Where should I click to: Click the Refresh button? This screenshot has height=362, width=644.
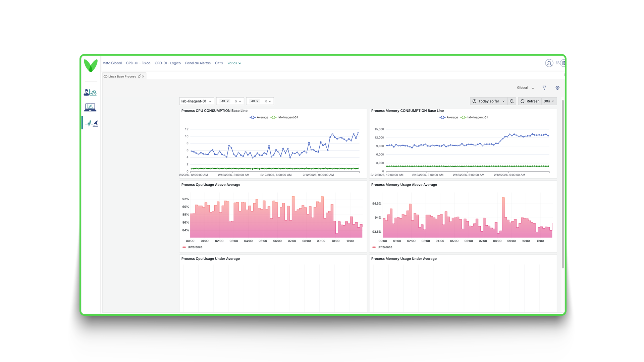click(530, 101)
